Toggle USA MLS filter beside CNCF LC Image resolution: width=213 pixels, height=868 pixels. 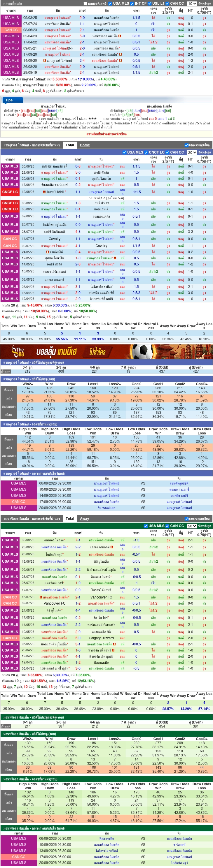click(125, 152)
